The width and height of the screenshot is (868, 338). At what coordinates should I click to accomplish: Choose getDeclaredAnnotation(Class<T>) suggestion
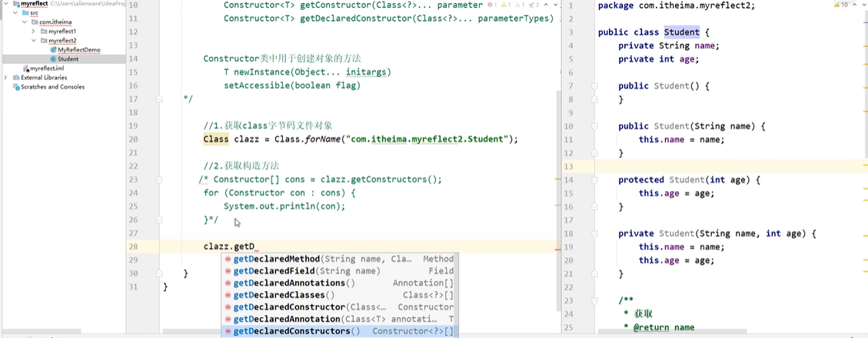[339, 320]
